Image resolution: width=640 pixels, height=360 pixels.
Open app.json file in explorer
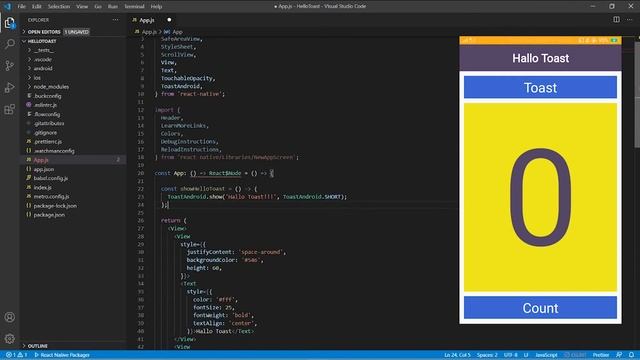[44, 169]
